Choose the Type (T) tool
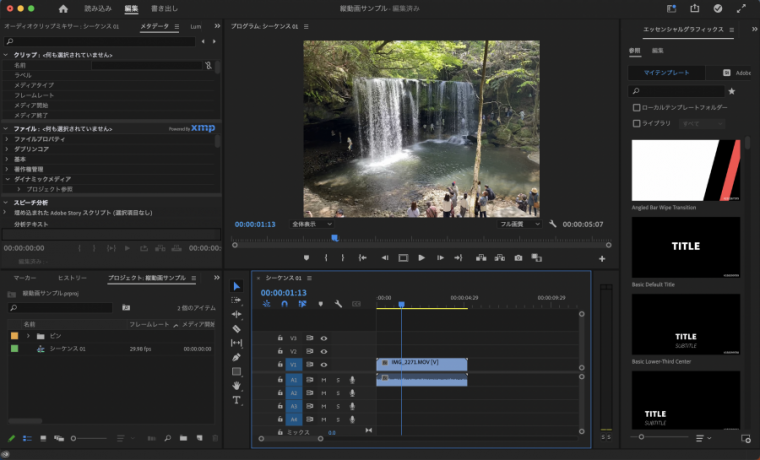Screen dimensions: 760x460 click(x=236, y=400)
